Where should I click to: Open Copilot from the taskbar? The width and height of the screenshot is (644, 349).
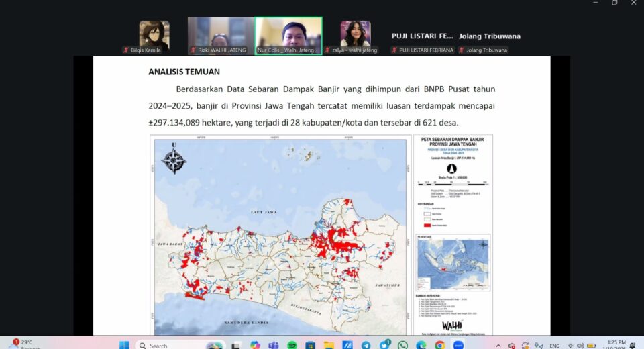coord(255,345)
